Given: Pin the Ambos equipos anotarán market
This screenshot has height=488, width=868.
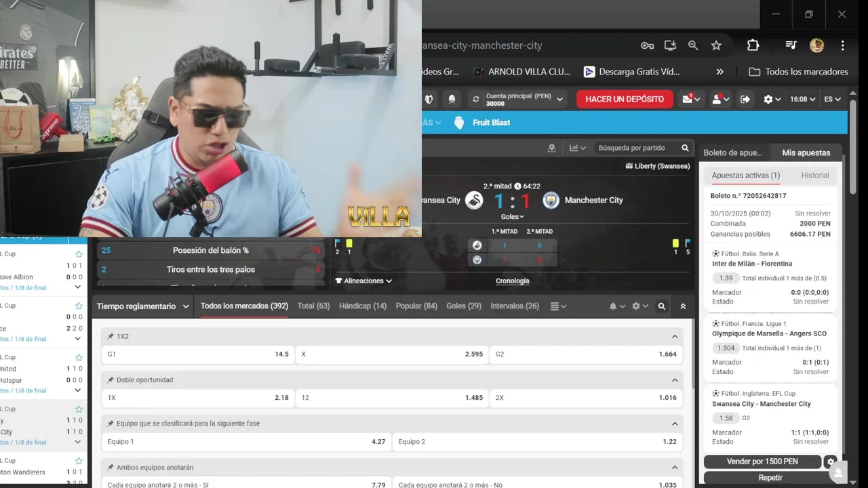Looking at the screenshot, I should coord(110,467).
